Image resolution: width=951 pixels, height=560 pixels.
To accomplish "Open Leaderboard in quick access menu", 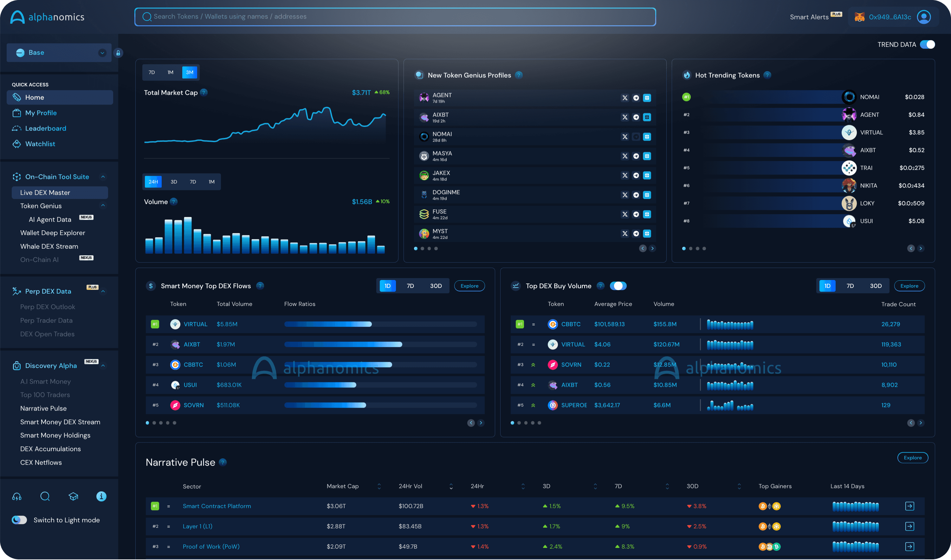I will [x=46, y=128].
